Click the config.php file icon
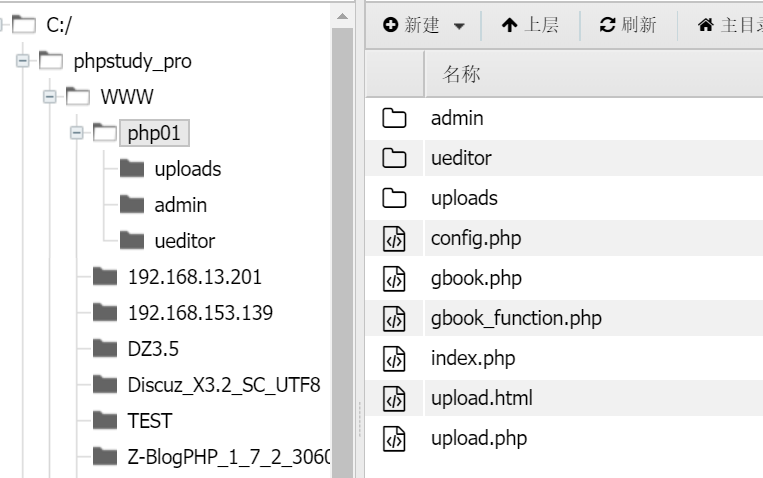The image size is (763, 478). [394, 239]
